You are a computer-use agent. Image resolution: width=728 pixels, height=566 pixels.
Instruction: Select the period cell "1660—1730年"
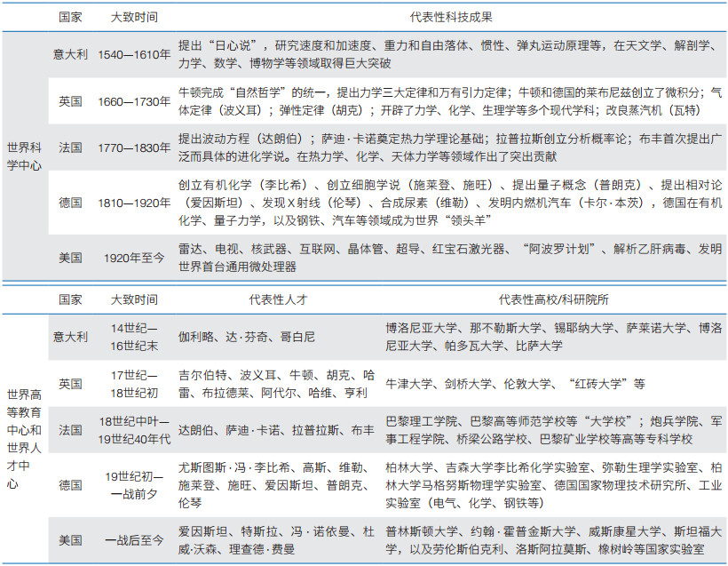click(x=134, y=101)
